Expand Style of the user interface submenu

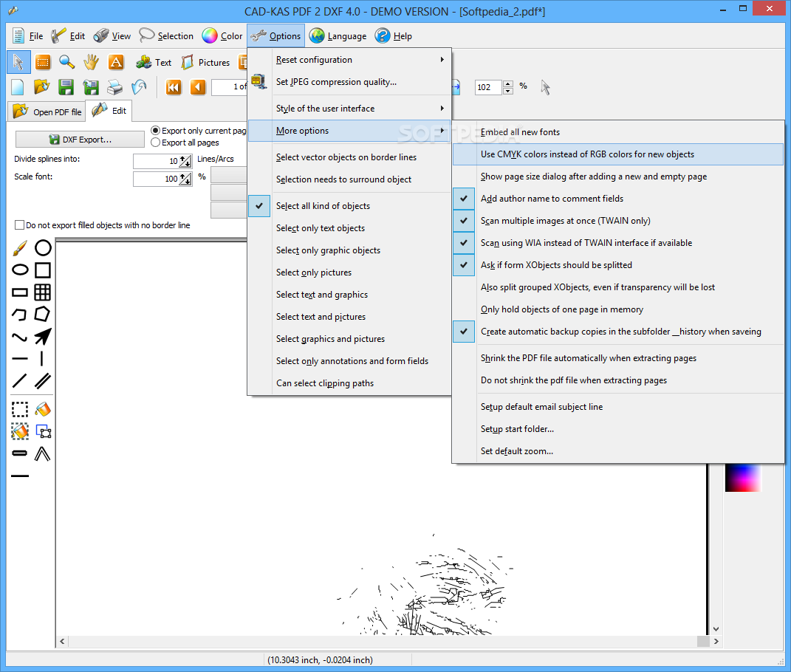(x=349, y=109)
